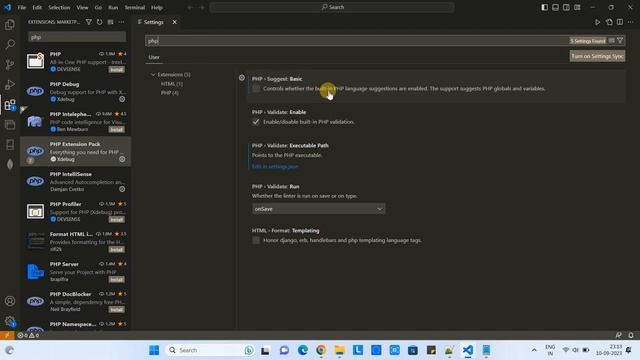This screenshot has height=360, width=640.
Task: Install the PHP DEVSENSE extension
Action: 116,69
